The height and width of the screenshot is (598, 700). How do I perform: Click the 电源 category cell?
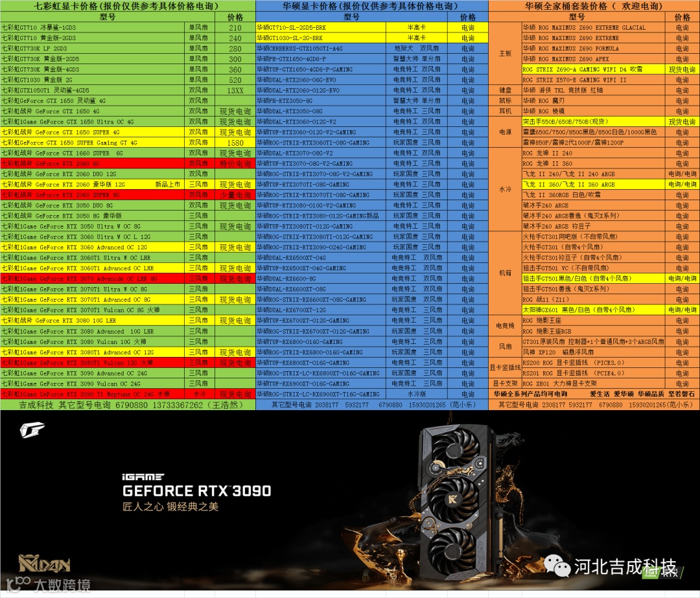coord(505,132)
